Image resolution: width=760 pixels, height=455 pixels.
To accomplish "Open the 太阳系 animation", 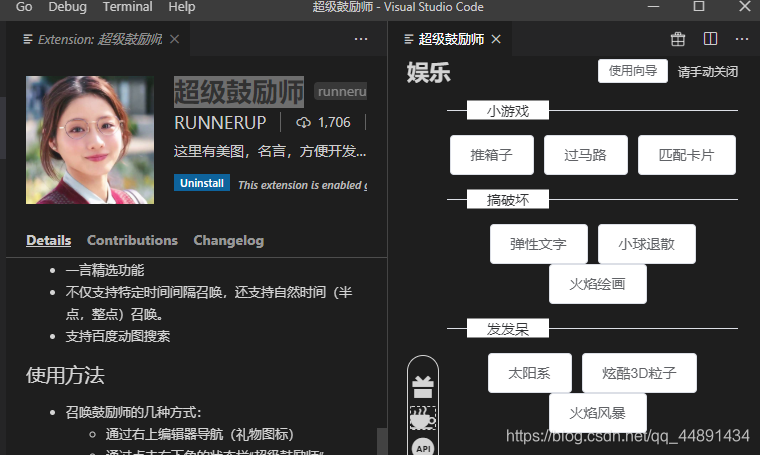I will pyautogui.click(x=529, y=373).
